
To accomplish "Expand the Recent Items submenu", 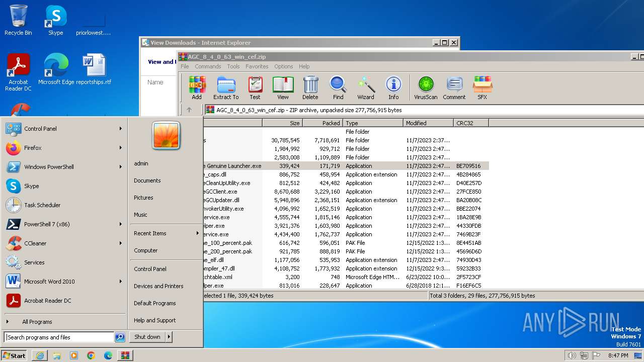I will point(166,233).
